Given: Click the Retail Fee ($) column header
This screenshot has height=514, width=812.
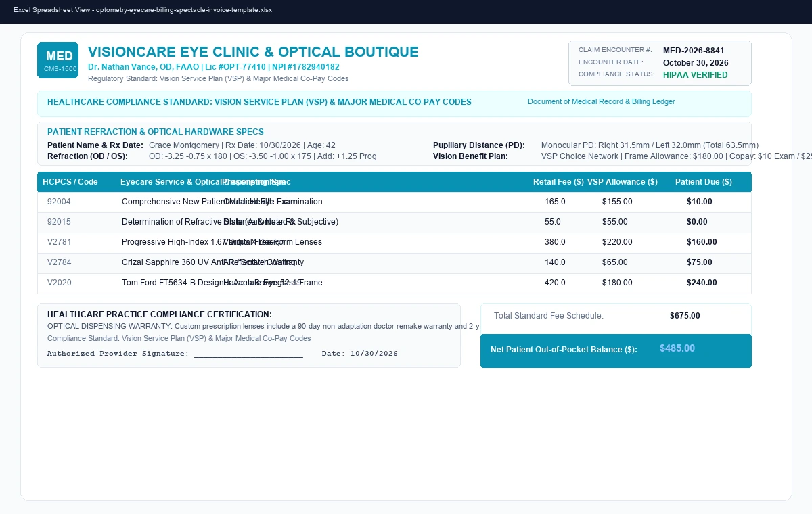Looking at the screenshot, I should pos(558,182).
